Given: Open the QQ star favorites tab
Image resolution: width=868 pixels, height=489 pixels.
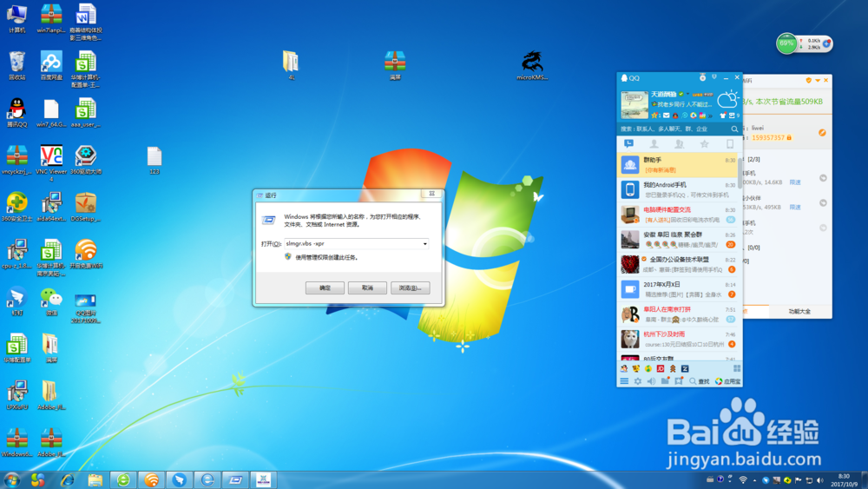Looking at the screenshot, I should (x=704, y=144).
